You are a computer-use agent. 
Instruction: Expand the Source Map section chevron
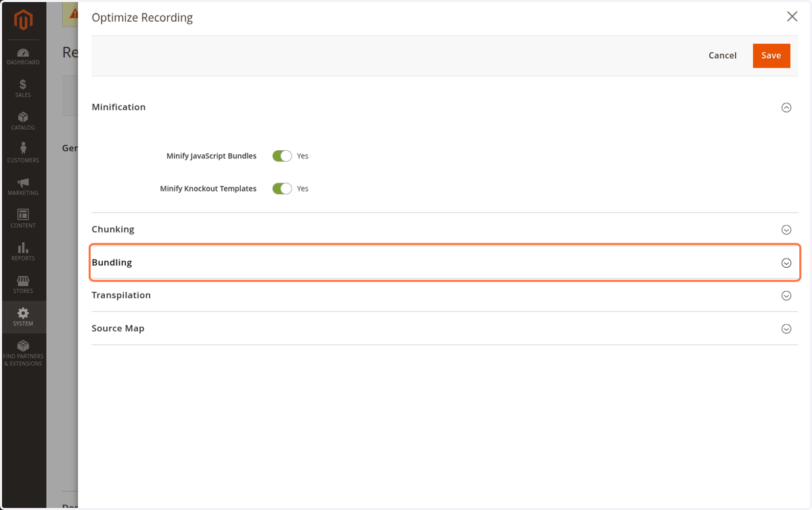(x=786, y=329)
